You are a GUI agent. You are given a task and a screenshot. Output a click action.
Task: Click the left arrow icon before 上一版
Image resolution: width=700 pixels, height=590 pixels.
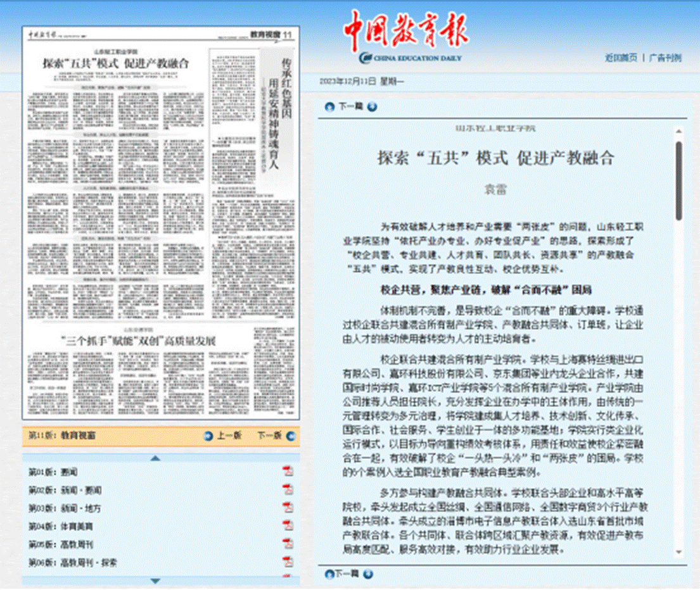[209, 435]
